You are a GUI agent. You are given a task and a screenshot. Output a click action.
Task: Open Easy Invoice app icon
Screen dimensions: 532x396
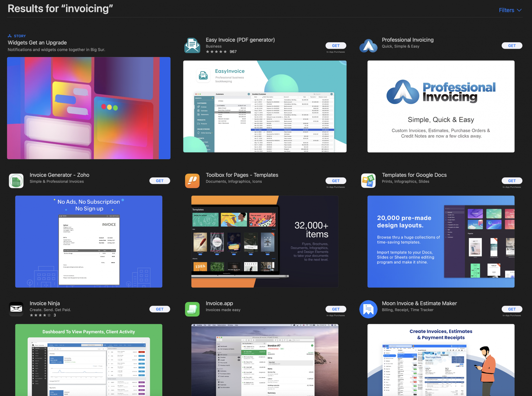coord(192,45)
